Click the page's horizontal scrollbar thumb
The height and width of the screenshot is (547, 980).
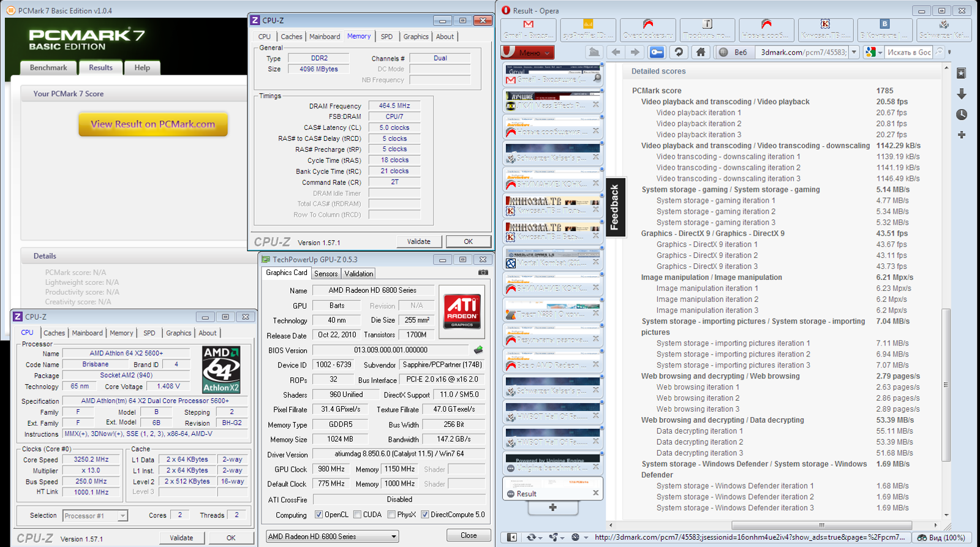[821, 525]
